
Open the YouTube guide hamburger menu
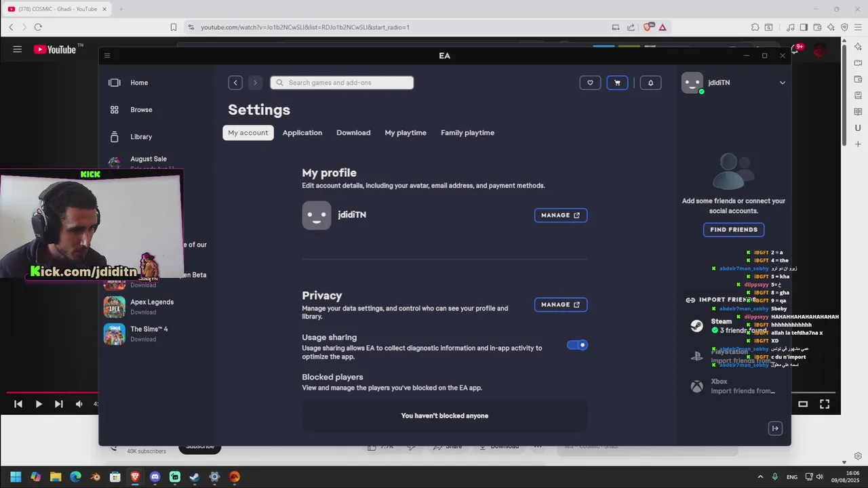click(17, 49)
